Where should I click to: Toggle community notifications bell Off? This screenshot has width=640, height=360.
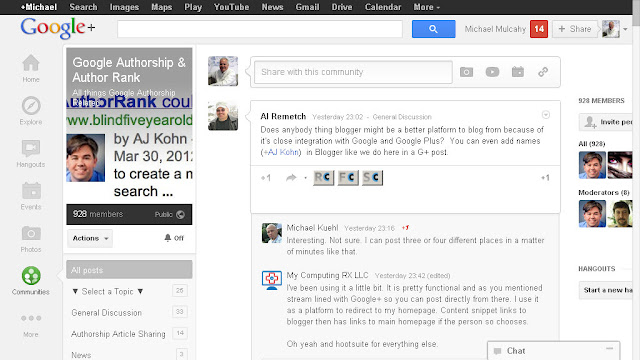(174, 238)
